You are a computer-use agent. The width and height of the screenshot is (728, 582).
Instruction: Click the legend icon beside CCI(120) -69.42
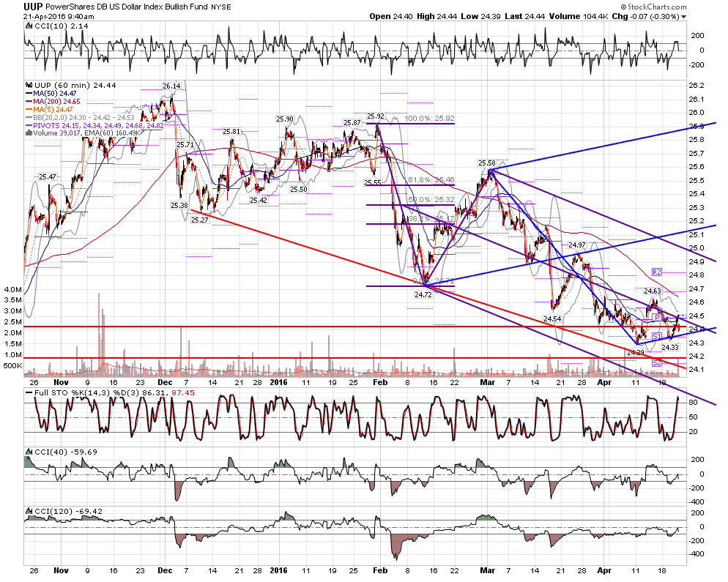(29, 511)
